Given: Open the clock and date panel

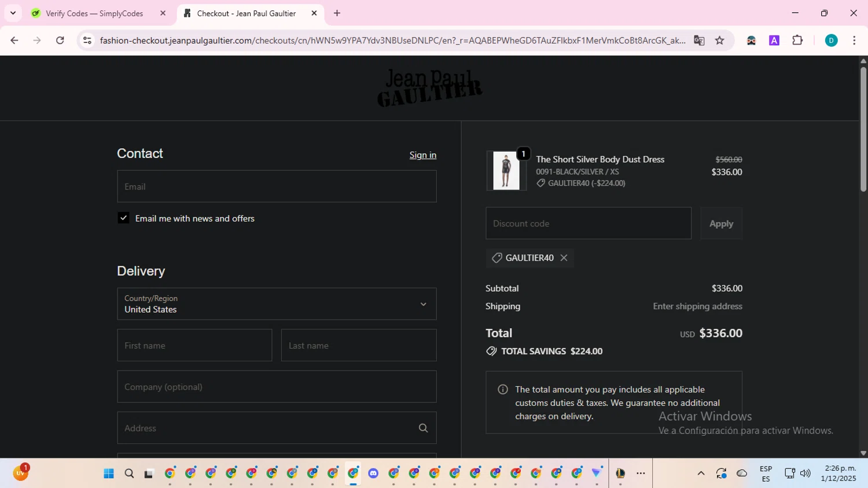Looking at the screenshot, I should 838,474.
